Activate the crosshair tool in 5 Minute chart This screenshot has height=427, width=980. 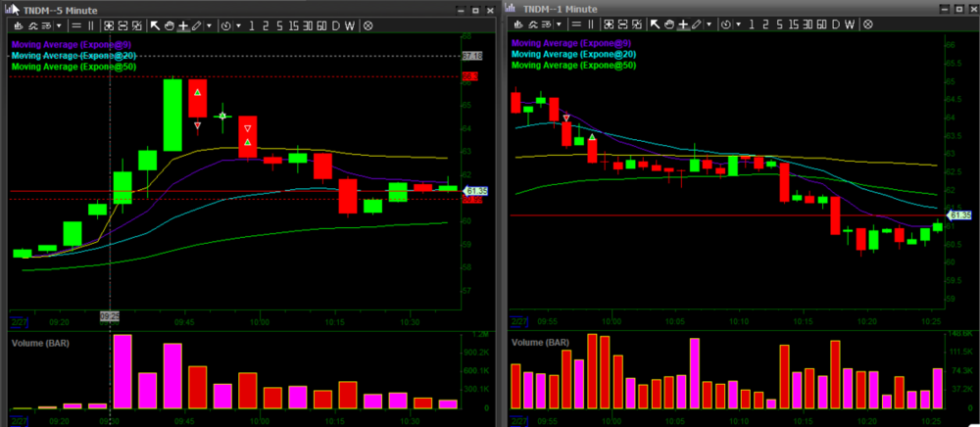click(x=183, y=24)
